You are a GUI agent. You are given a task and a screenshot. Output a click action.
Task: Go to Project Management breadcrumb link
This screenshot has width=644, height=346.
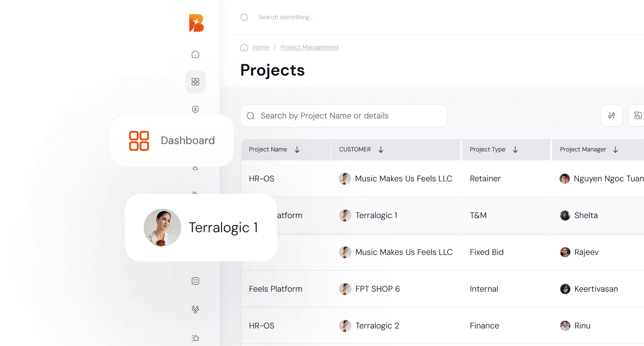tap(309, 47)
